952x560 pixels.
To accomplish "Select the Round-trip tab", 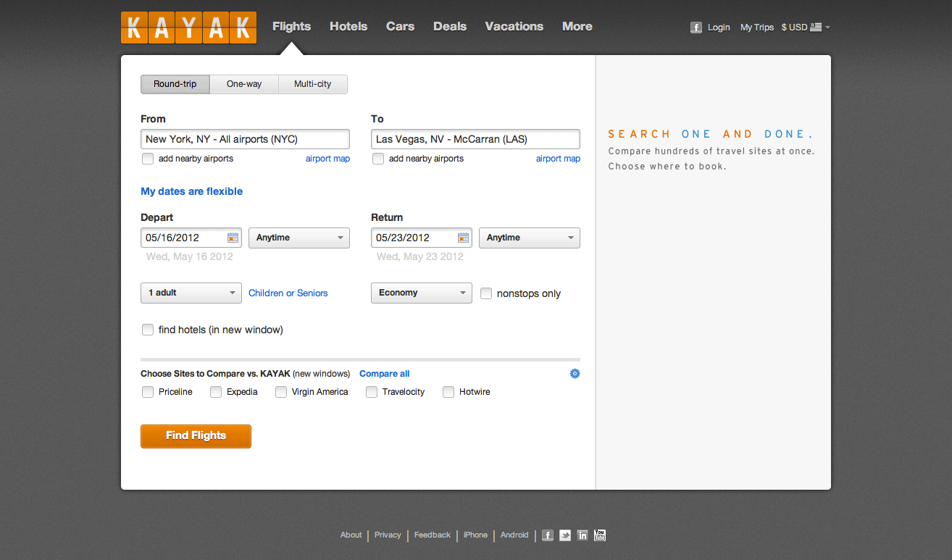I will coord(175,84).
